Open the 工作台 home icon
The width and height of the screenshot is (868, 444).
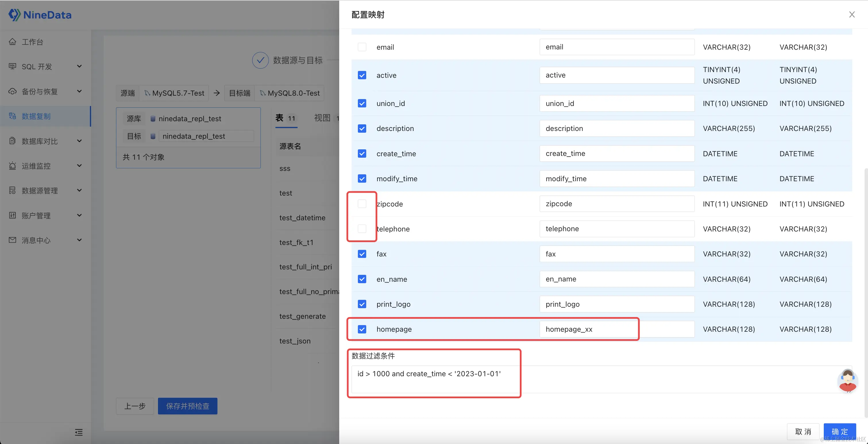[12, 42]
